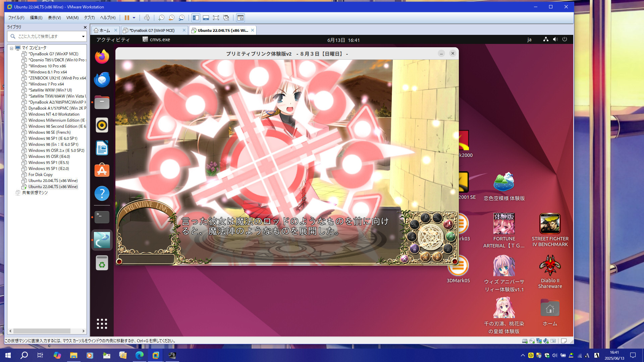Toggle the library sidebar view icon
The image size is (644, 362).
pos(196,18)
